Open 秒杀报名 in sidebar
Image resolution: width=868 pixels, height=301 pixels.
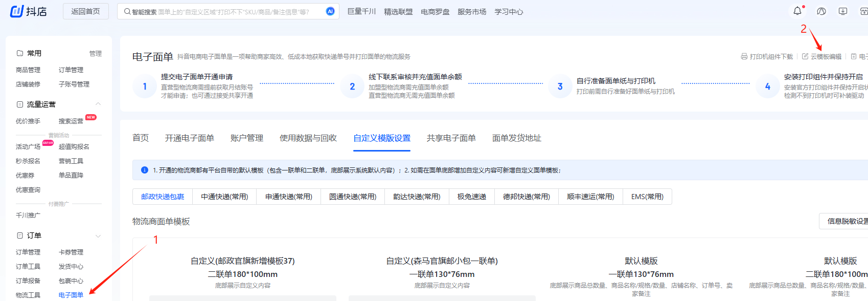pyautogui.click(x=28, y=161)
